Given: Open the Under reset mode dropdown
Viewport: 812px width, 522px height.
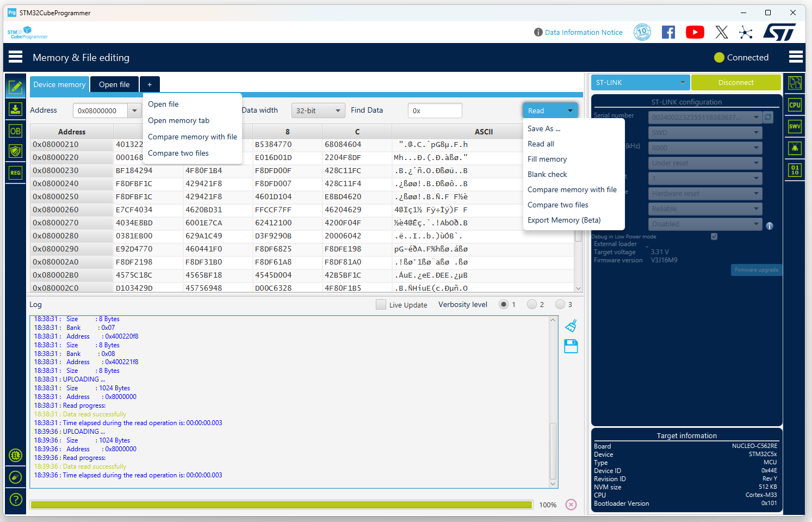Looking at the screenshot, I should click(705, 163).
